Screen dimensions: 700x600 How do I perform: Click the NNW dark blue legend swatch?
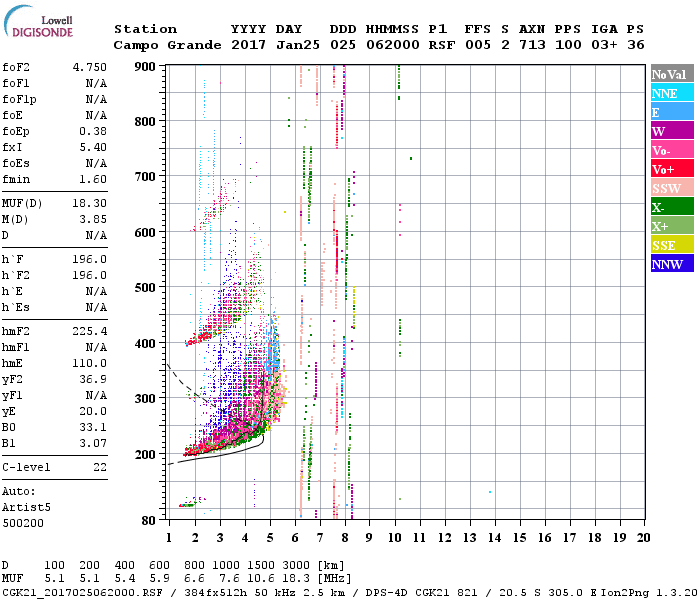(672, 263)
